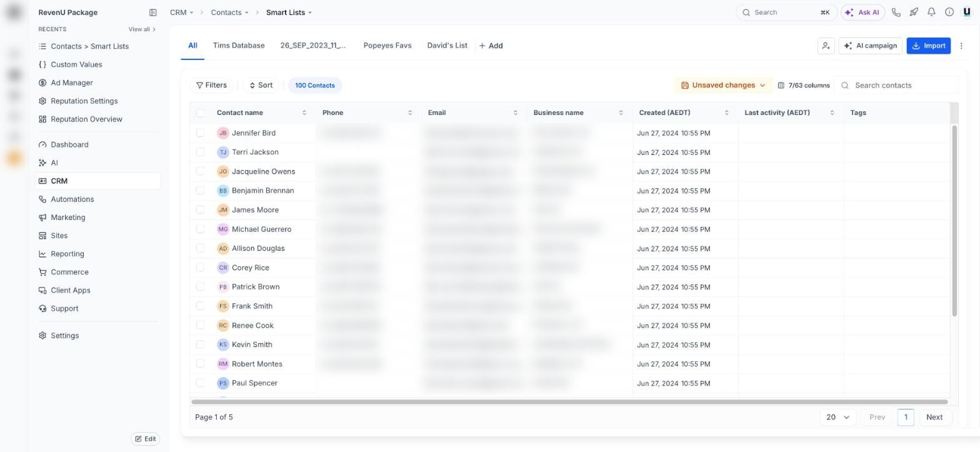Open the phone dialer icon
980x452 pixels.
click(896, 13)
